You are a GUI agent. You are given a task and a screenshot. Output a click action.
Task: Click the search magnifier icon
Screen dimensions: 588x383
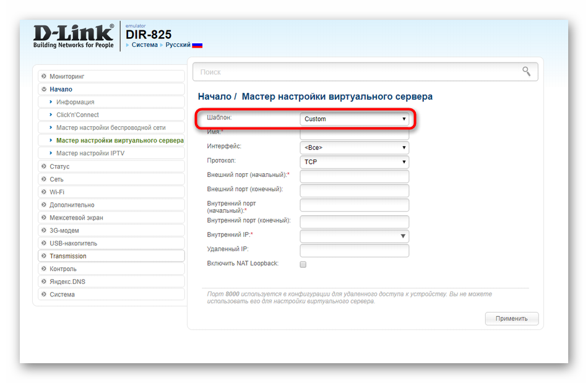tap(526, 72)
